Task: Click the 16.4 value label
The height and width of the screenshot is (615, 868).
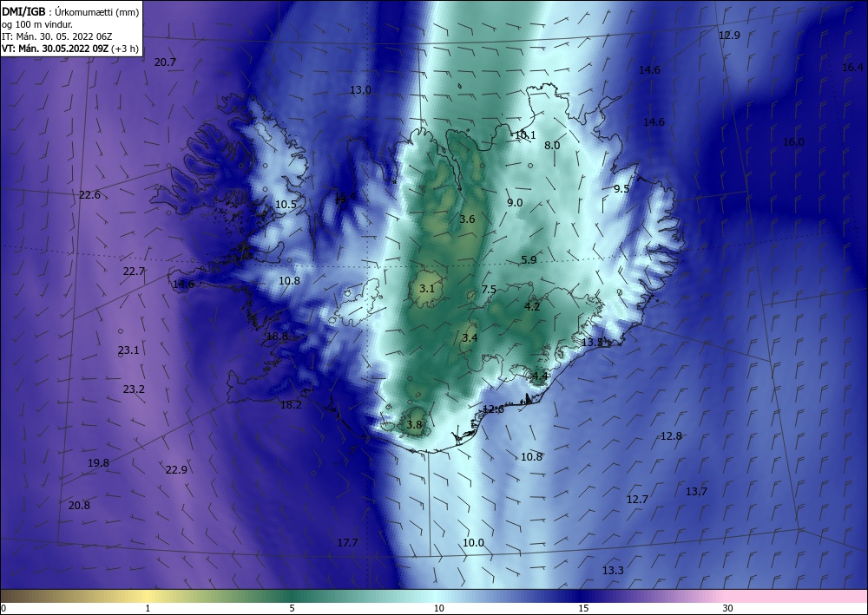Action: pyautogui.click(x=852, y=68)
